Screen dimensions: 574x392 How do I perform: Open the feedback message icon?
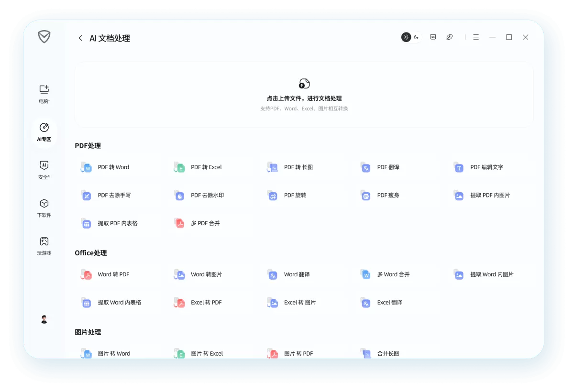(433, 37)
